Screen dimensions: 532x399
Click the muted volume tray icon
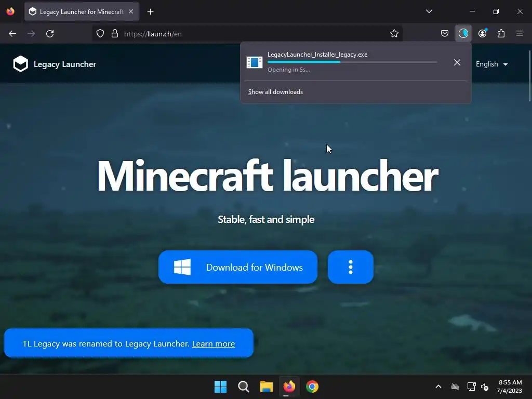[x=485, y=387]
